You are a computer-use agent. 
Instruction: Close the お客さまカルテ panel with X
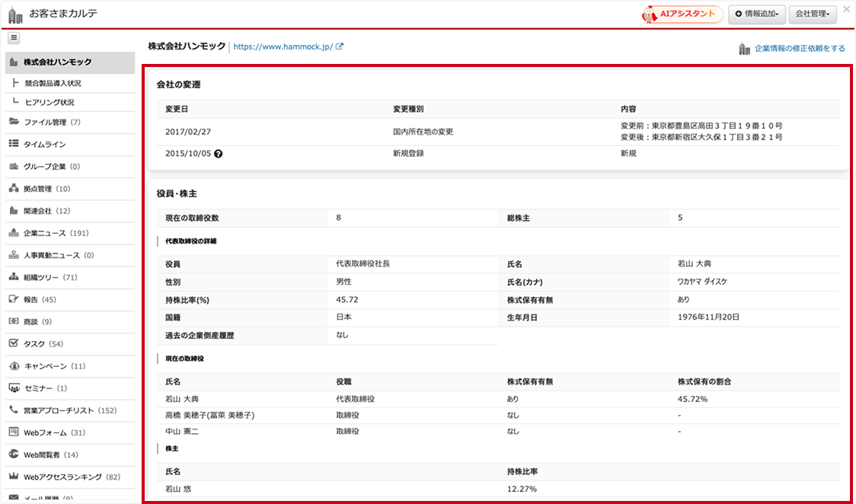847,9
